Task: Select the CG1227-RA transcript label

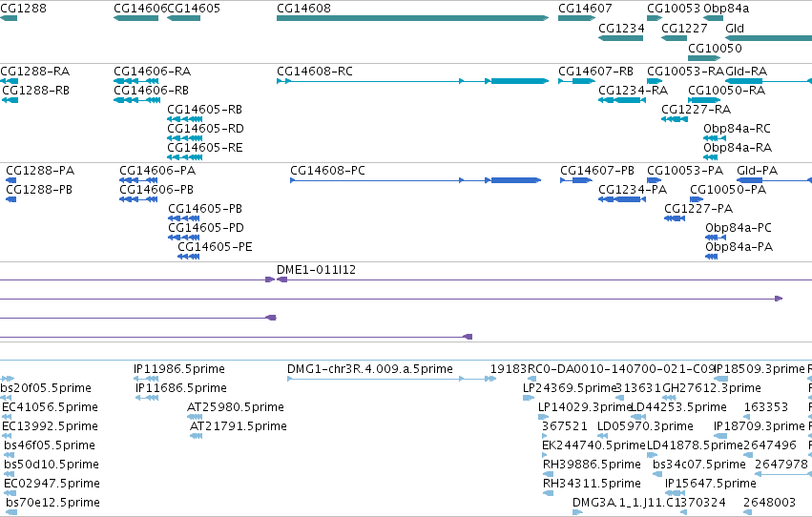Action: (x=696, y=110)
